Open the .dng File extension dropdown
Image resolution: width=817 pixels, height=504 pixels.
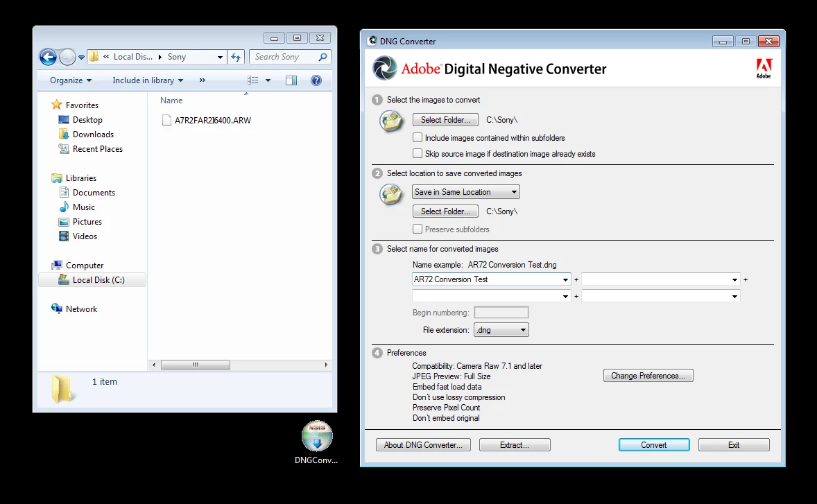pyautogui.click(x=501, y=329)
